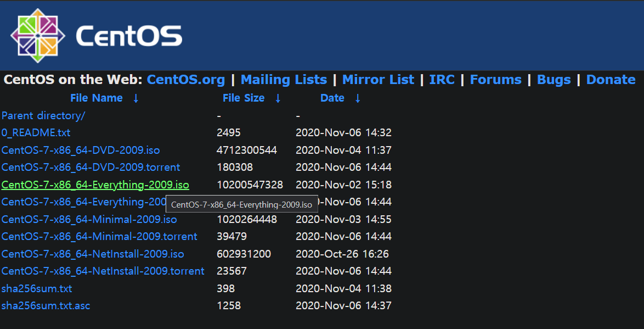Image resolution: width=644 pixels, height=329 pixels.
Task: Open 0_README.txt file
Action: [36, 133]
